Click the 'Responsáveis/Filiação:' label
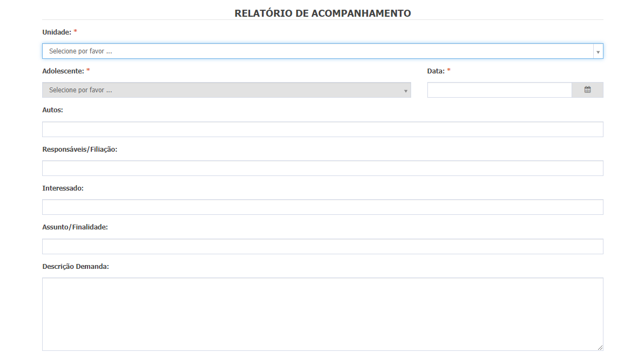Image resolution: width=644 pixels, height=359 pixels. click(79, 149)
